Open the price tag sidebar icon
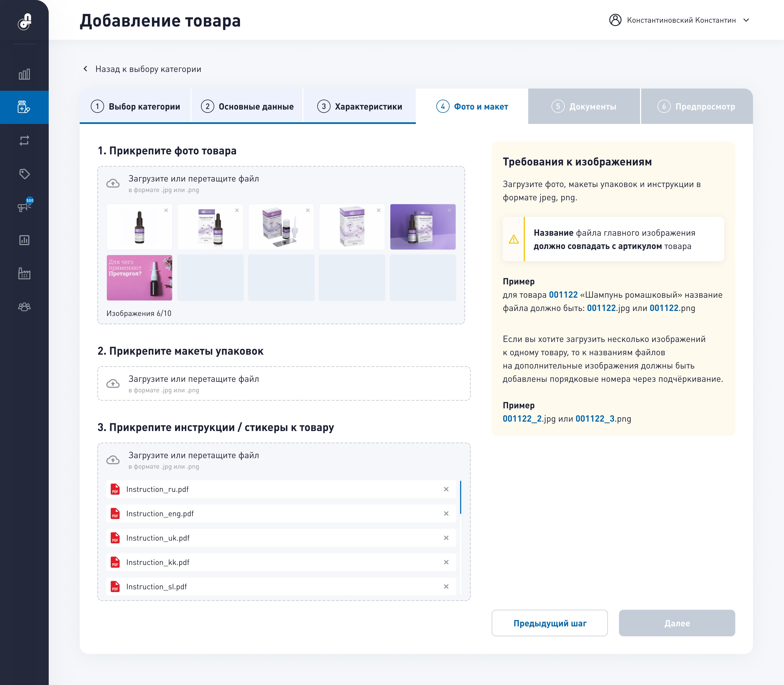This screenshot has height=685, width=784. [x=24, y=174]
